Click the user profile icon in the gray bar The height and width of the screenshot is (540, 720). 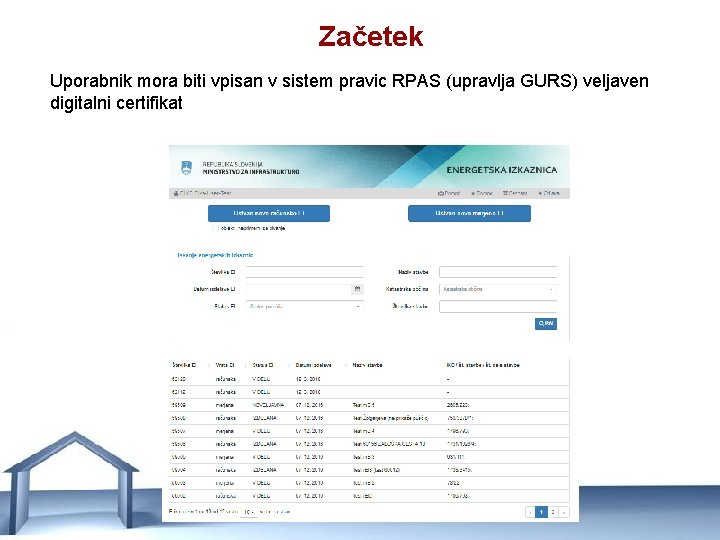[x=176, y=193]
